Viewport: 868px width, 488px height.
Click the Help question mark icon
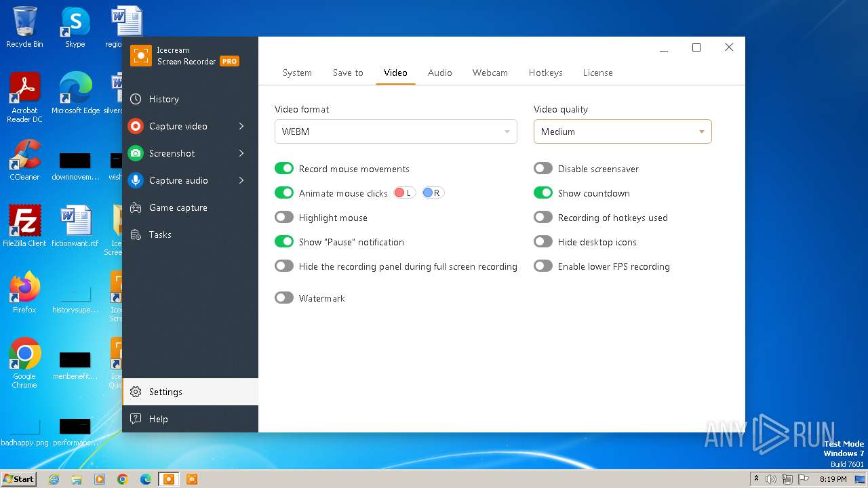136,419
